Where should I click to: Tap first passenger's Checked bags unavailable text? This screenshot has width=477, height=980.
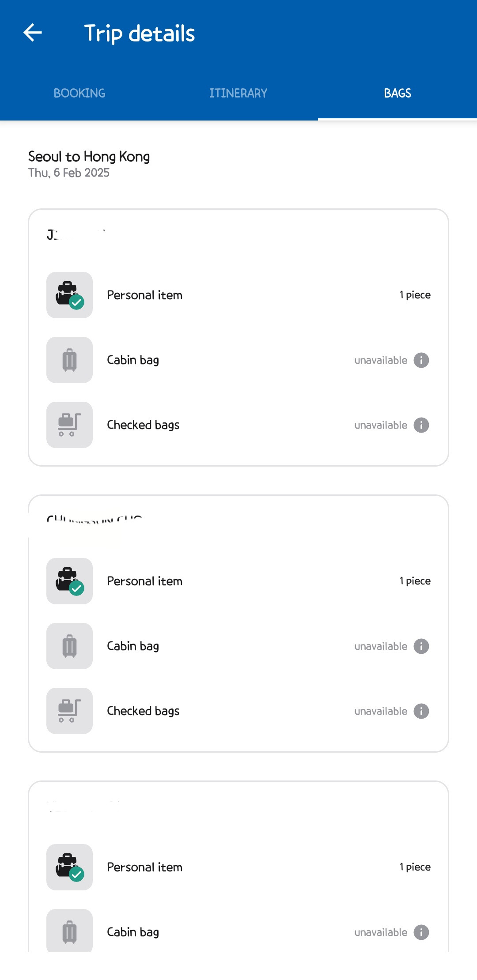381,425
